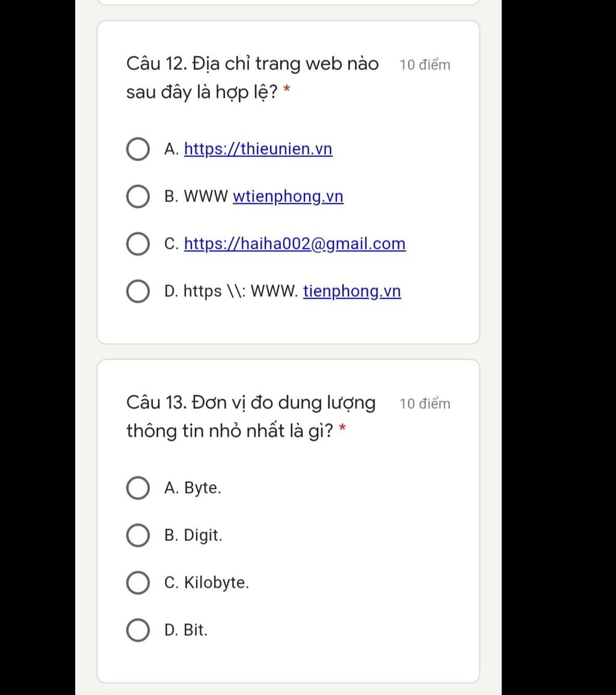Open the wtienphong.vn link
The image size is (616, 695).
(288, 196)
